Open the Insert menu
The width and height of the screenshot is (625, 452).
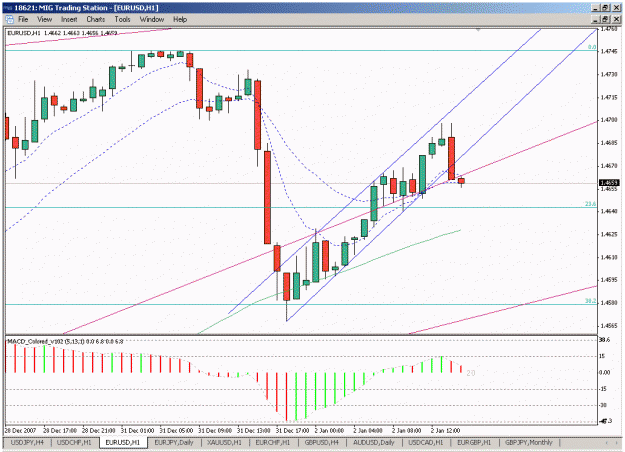click(69, 19)
